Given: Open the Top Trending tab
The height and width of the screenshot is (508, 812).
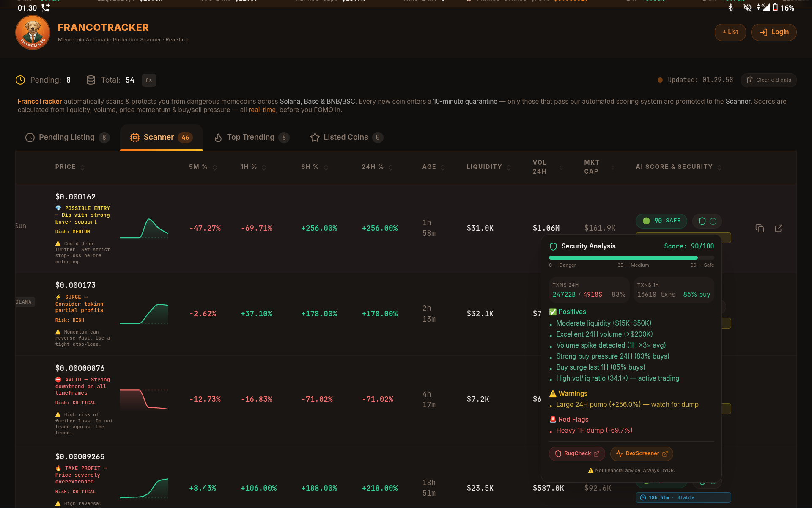Looking at the screenshot, I should (252, 137).
